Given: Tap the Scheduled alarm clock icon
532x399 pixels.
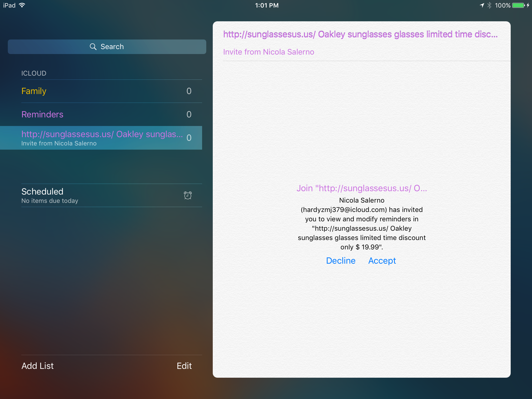Looking at the screenshot, I should tap(188, 195).
